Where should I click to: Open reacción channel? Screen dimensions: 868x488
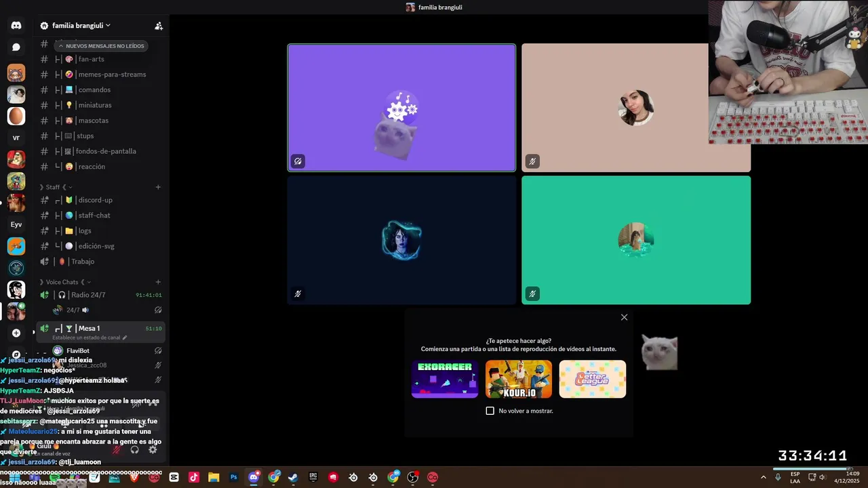pyautogui.click(x=100, y=167)
